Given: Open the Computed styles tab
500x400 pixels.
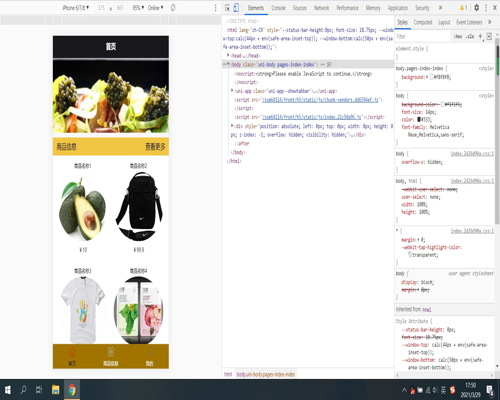Looking at the screenshot, I should (x=423, y=22).
